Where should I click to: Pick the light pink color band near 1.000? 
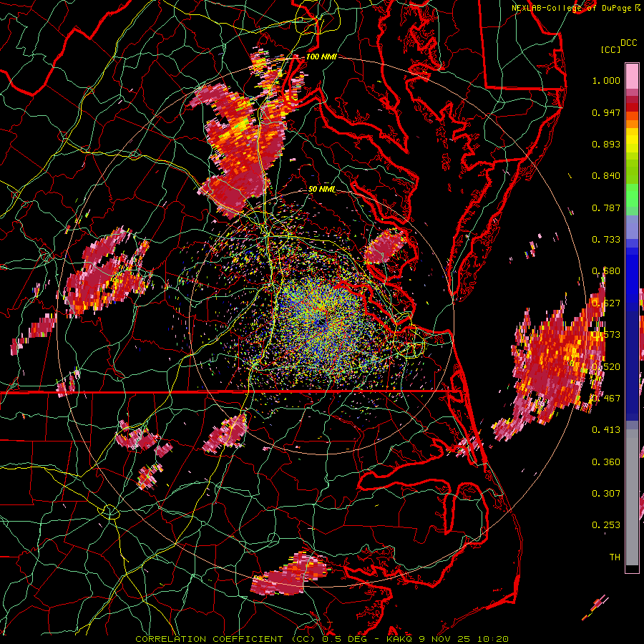632,77
